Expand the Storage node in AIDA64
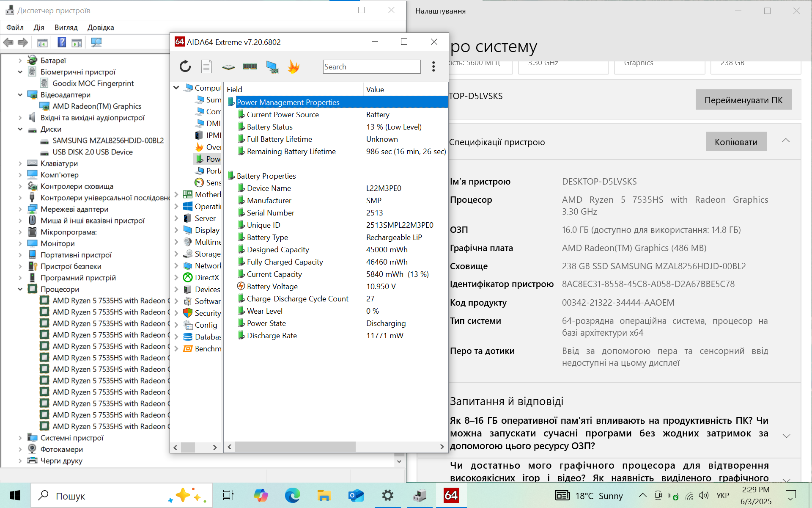 (x=176, y=254)
